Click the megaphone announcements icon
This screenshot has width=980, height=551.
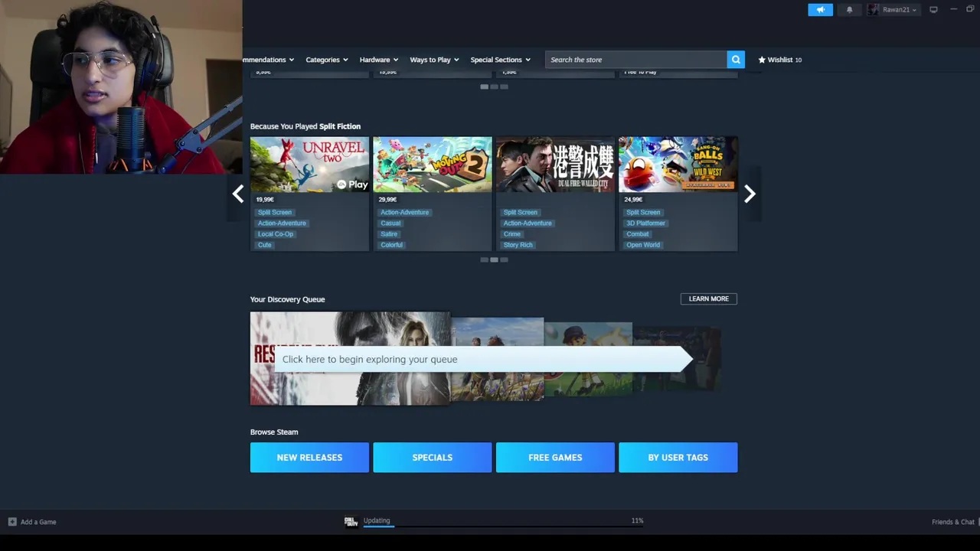click(x=820, y=10)
